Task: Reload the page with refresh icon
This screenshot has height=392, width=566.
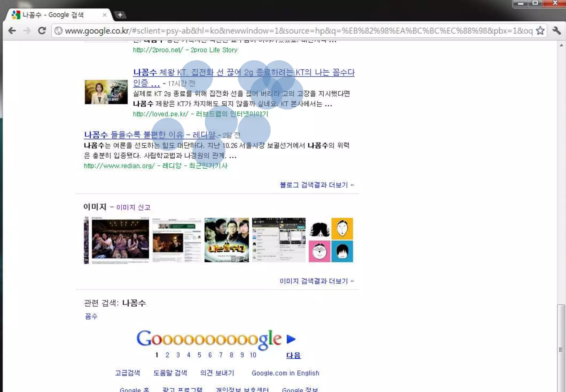Action: point(42,31)
